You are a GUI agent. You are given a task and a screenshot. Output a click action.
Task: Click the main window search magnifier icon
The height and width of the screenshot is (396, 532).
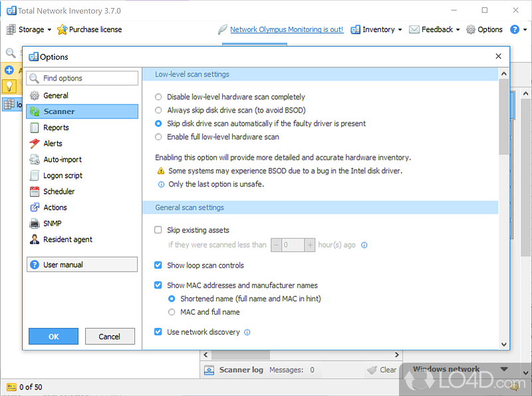tap(11, 53)
